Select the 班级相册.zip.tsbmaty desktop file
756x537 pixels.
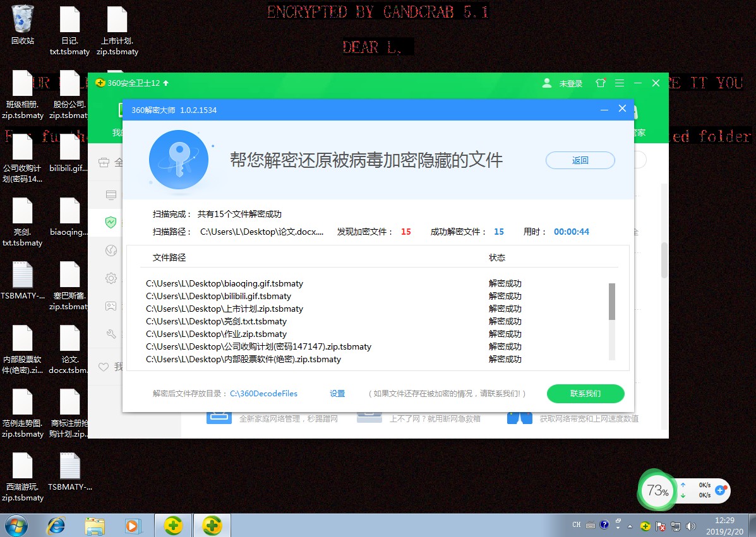click(22, 95)
